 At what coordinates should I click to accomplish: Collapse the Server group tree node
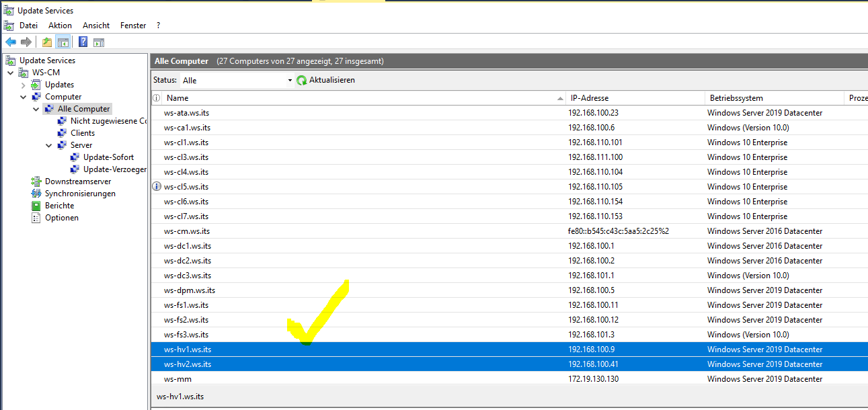[49, 145]
